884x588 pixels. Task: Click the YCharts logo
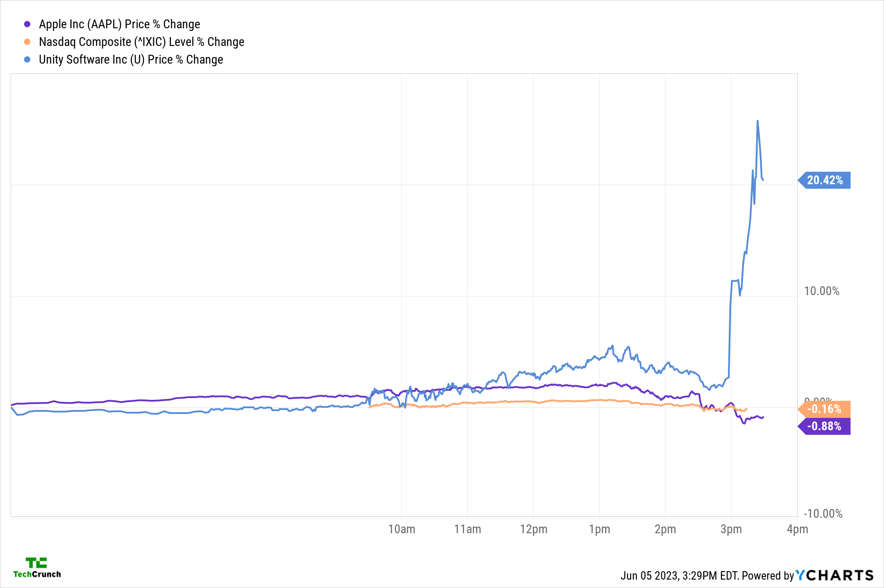[834, 575]
